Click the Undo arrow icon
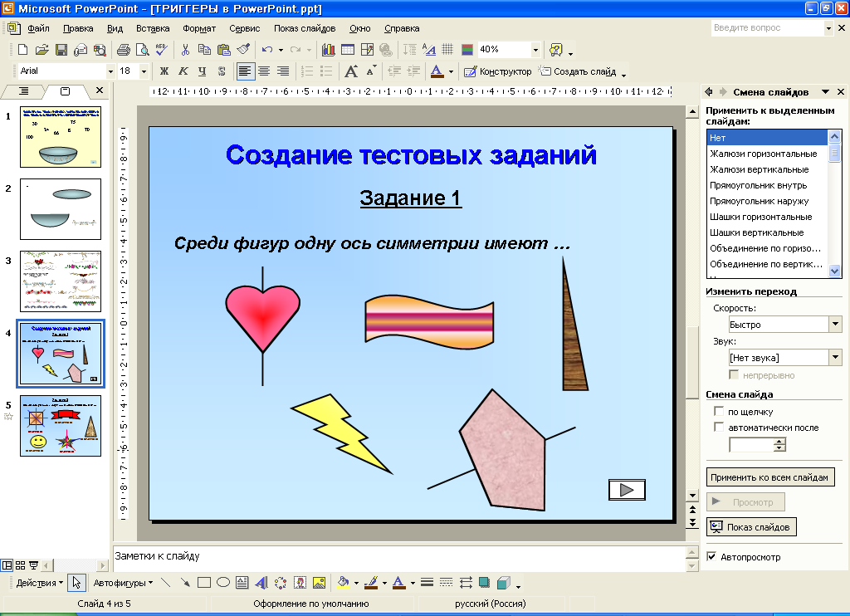The width and height of the screenshot is (850, 616). pos(266,50)
